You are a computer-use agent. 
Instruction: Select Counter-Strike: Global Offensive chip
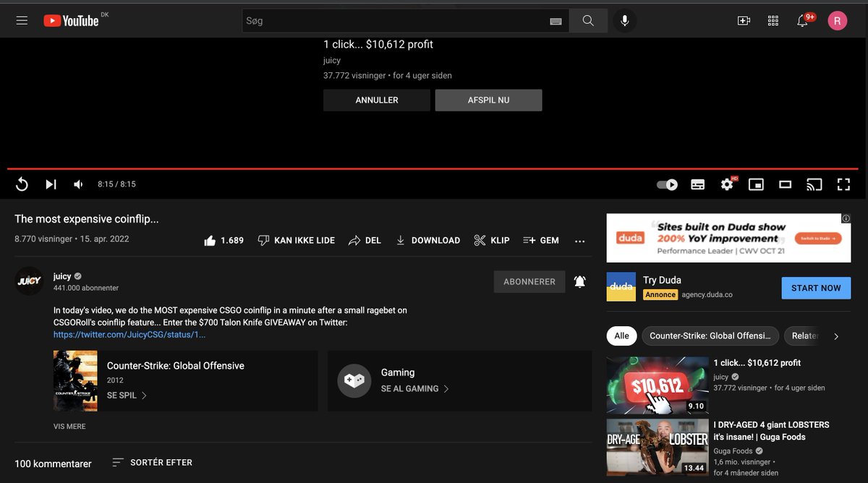(x=710, y=335)
